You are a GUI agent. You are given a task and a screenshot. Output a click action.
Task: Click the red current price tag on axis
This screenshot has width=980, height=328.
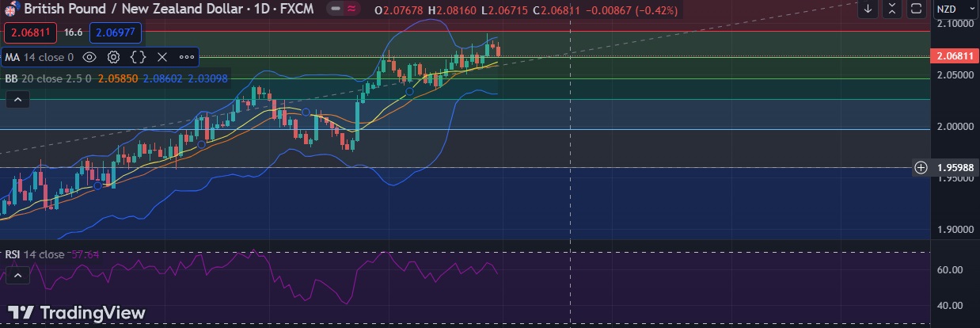click(x=954, y=57)
